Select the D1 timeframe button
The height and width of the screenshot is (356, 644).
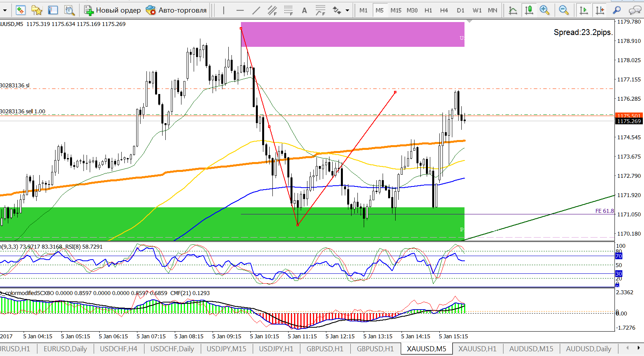coord(461,11)
